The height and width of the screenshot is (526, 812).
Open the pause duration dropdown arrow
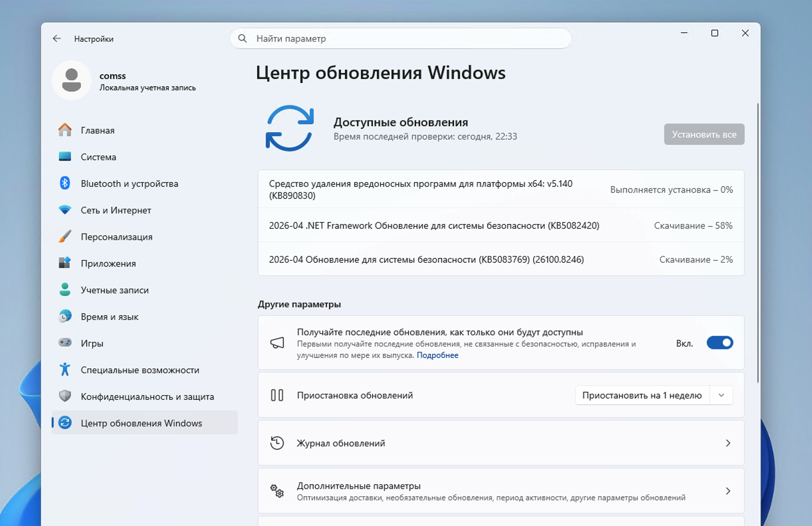point(721,395)
